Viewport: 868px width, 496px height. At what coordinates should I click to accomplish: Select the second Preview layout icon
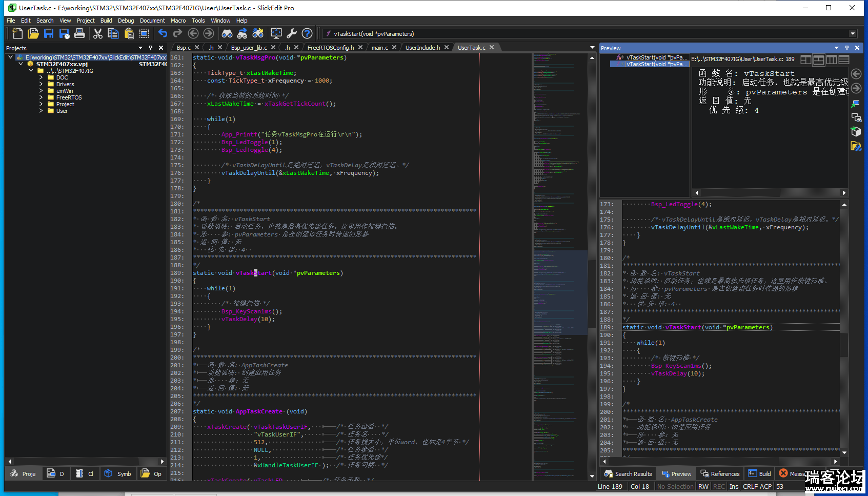(x=819, y=59)
